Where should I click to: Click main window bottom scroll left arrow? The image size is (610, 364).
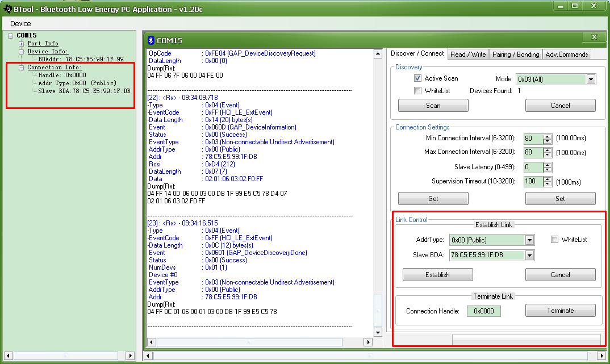point(148,355)
